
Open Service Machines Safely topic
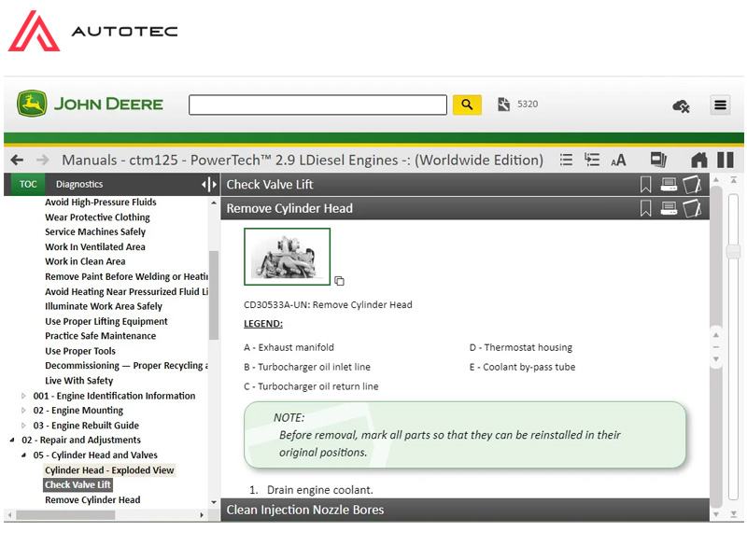click(x=95, y=231)
